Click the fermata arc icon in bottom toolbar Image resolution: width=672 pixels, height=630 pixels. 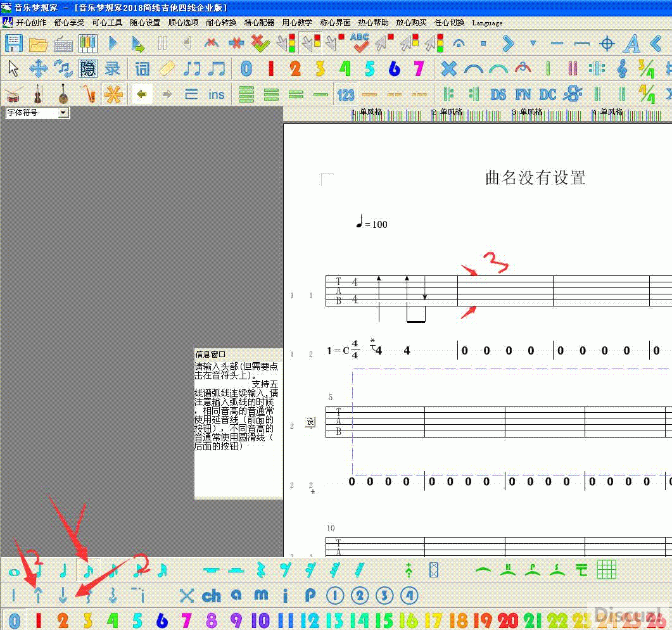(x=483, y=570)
